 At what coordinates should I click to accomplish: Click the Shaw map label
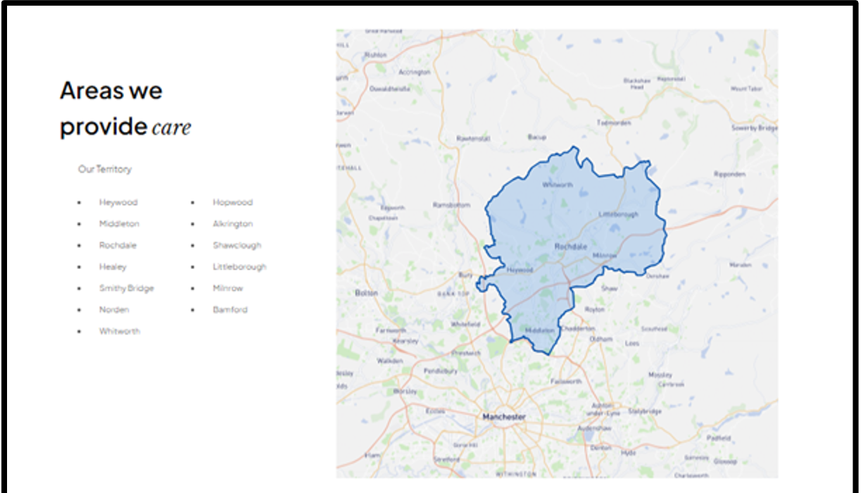(x=609, y=288)
